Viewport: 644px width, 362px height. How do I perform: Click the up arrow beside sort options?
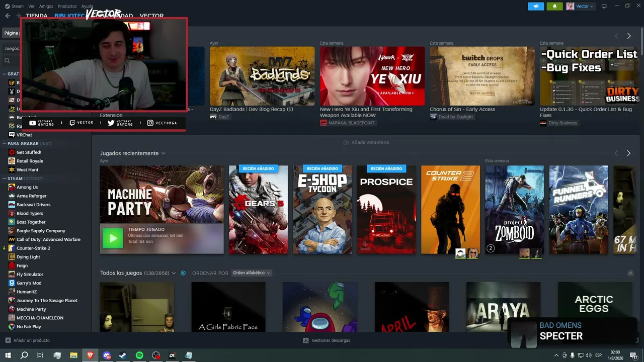point(630,273)
